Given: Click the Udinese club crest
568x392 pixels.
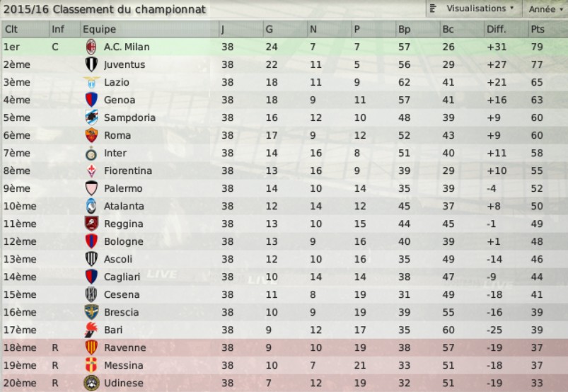Looking at the screenshot, I should [91, 383].
